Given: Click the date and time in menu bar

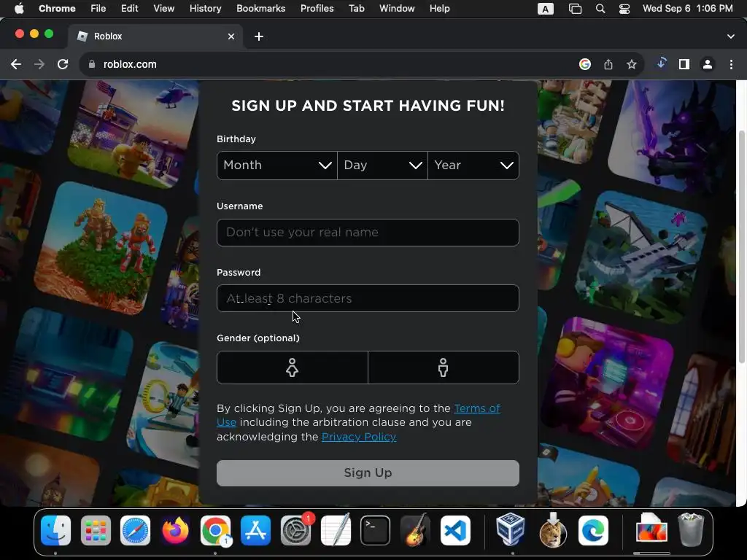Looking at the screenshot, I should tap(687, 9).
